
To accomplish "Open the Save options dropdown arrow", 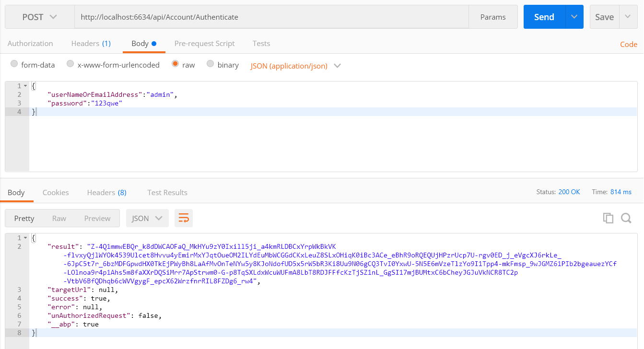I will coord(628,17).
